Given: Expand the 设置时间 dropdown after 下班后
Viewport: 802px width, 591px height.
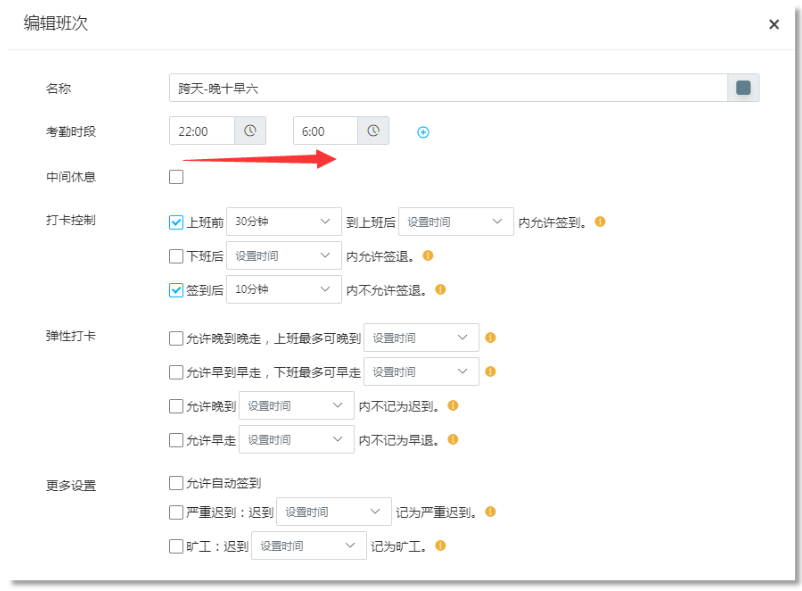Looking at the screenshot, I should tap(284, 256).
